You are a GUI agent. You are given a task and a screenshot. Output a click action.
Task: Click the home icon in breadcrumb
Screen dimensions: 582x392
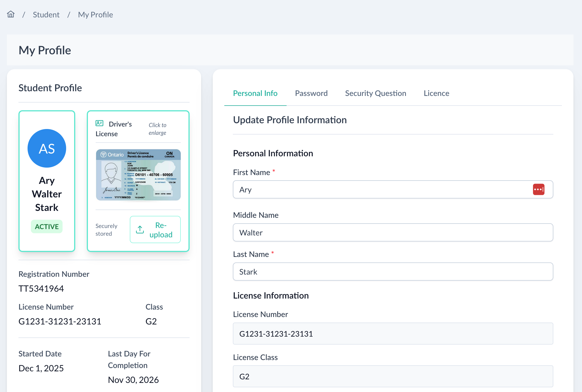11,14
